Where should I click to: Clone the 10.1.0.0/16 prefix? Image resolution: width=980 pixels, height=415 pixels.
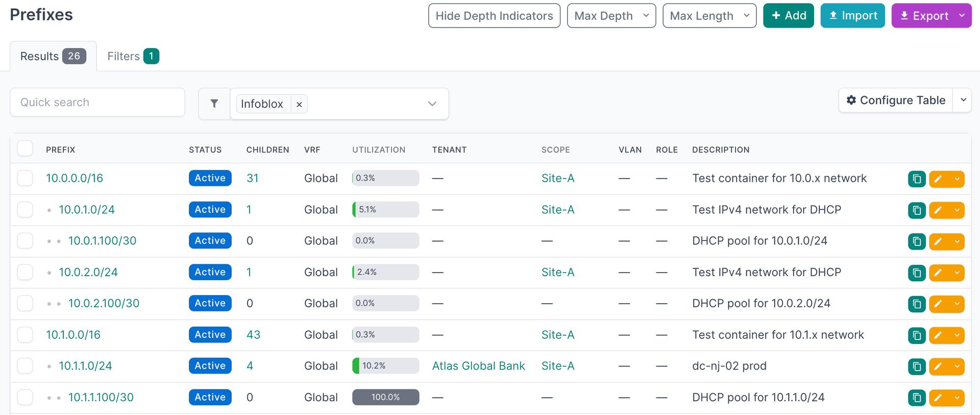coord(917,335)
